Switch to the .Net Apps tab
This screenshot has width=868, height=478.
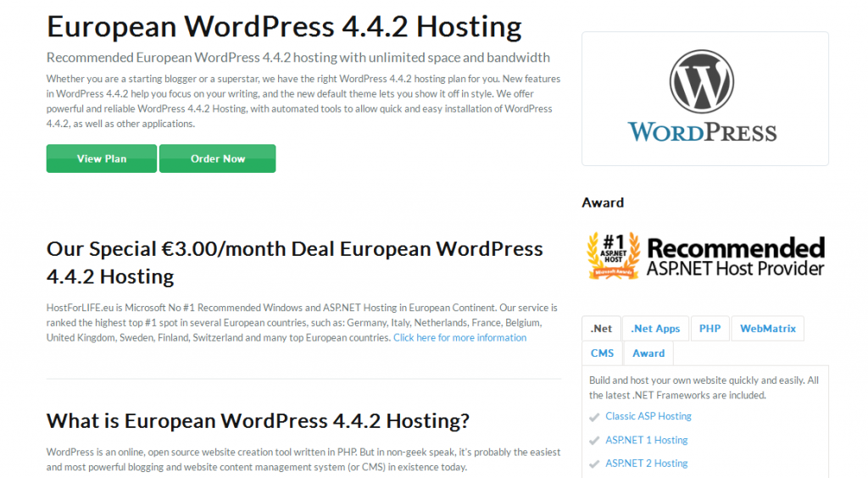pos(655,329)
